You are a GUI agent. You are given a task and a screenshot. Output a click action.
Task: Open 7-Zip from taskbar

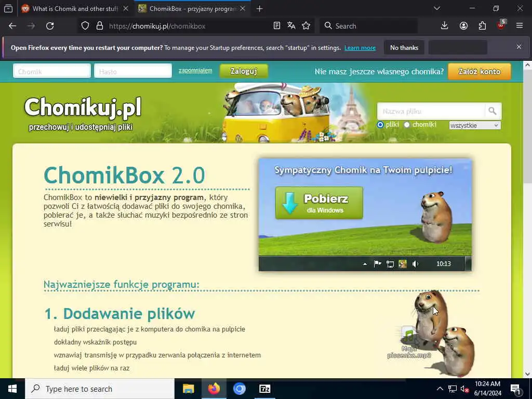(264, 389)
